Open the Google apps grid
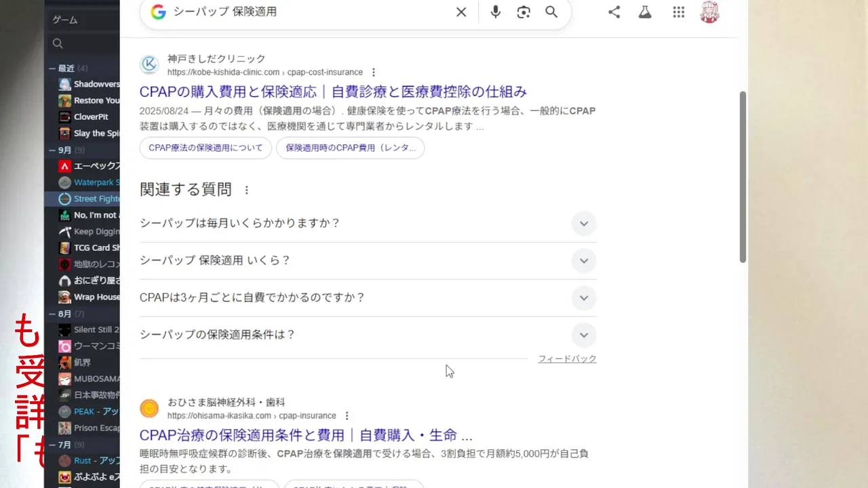 pyautogui.click(x=679, y=12)
